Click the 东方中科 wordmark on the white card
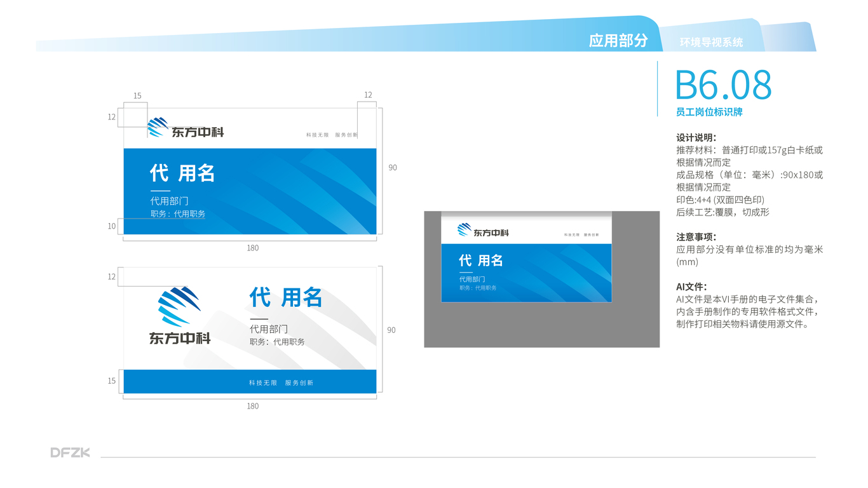Viewport: 868px width, 488px height. coord(180,338)
